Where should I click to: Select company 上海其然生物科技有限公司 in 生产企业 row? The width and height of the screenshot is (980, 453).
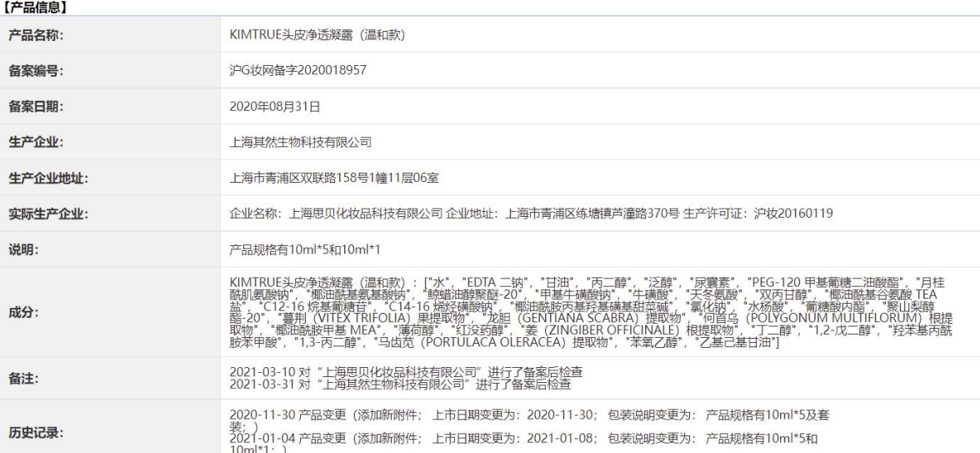[300, 142]
